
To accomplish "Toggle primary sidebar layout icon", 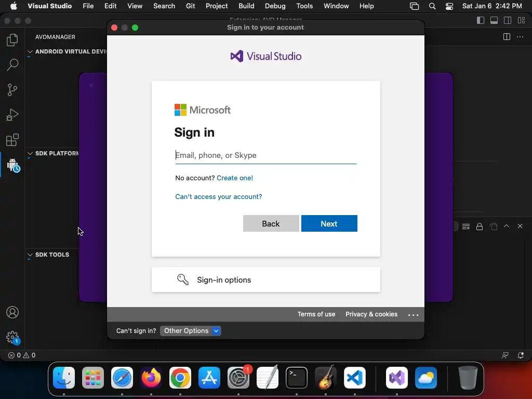I will click(x=481, y=20).
